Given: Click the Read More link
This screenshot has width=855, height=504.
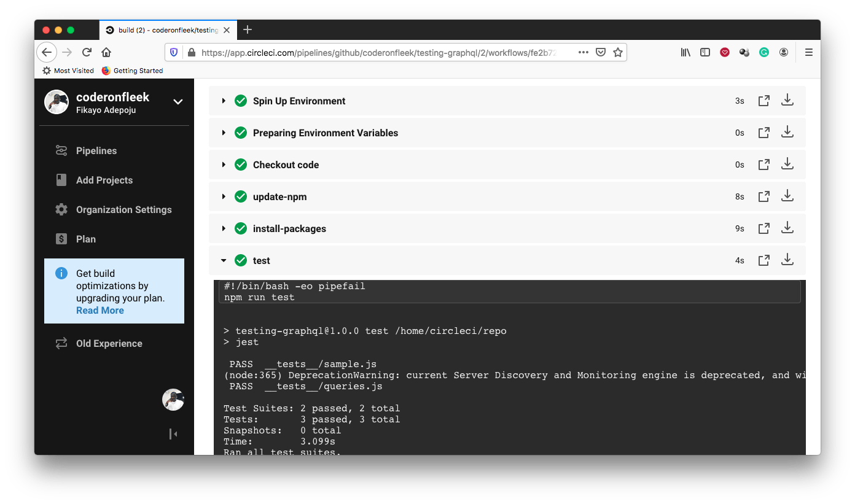Looking at the screenshot, I should (100, 310).
